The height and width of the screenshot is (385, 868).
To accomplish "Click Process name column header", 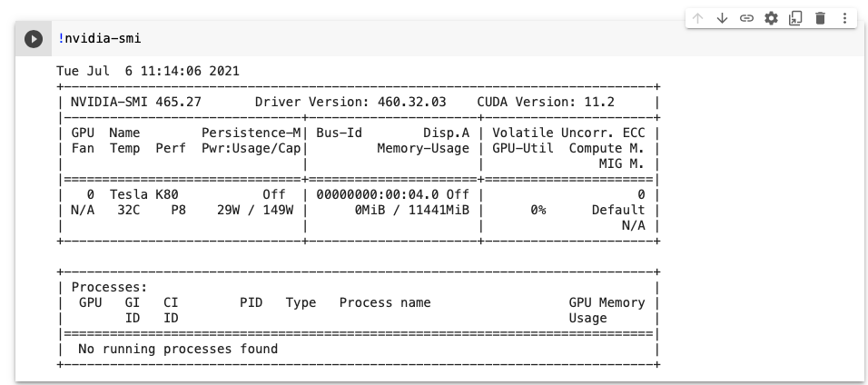I will click(x=385, y=303).
